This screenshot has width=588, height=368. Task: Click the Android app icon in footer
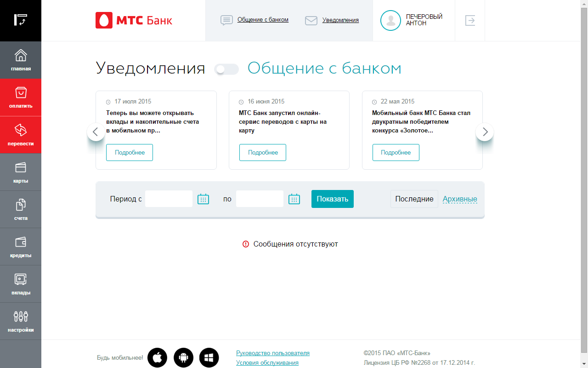(183, 357)
